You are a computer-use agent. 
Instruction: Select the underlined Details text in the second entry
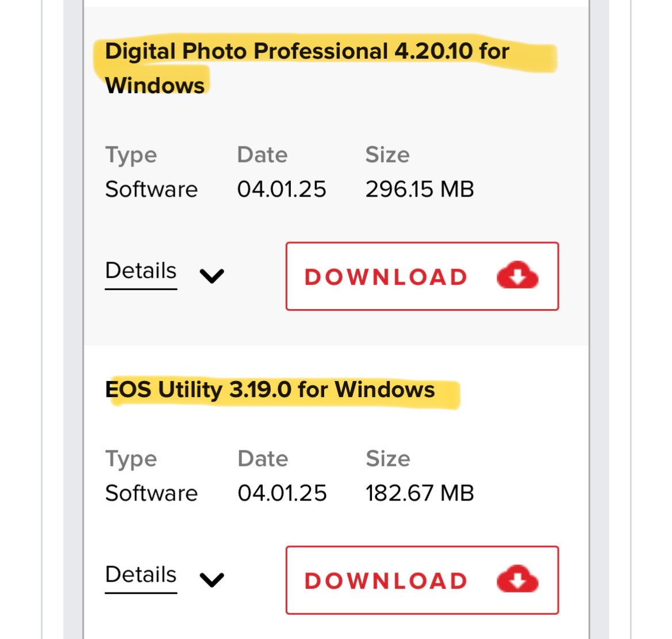[140, 575]
